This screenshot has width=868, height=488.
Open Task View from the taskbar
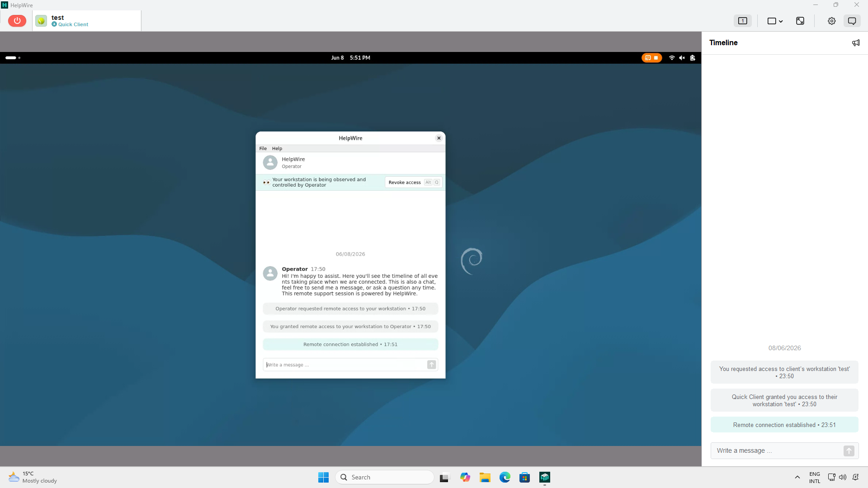point(445,477)
